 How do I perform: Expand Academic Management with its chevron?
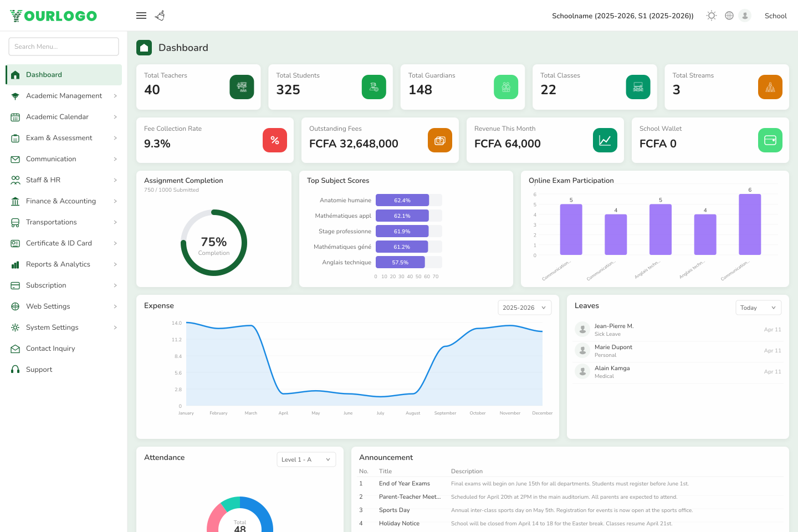115,96
